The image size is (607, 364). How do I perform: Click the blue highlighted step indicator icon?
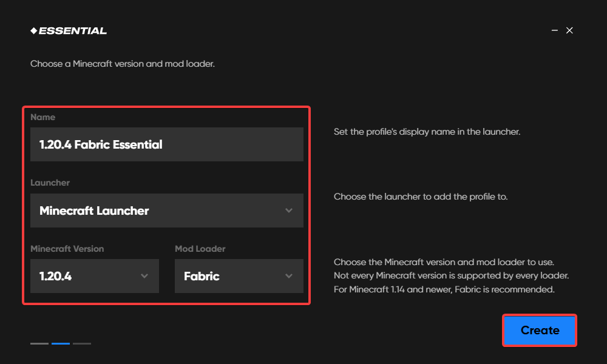point(61,343)
